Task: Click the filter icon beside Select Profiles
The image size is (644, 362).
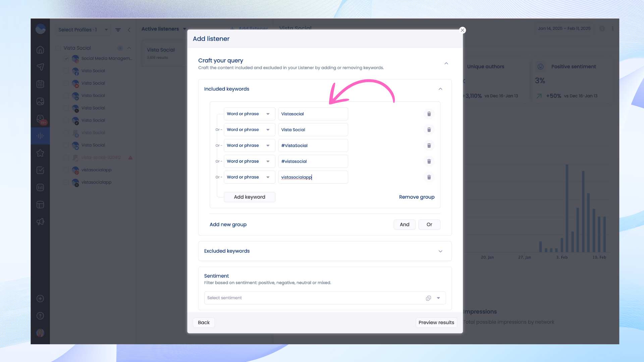Action: 118,30
